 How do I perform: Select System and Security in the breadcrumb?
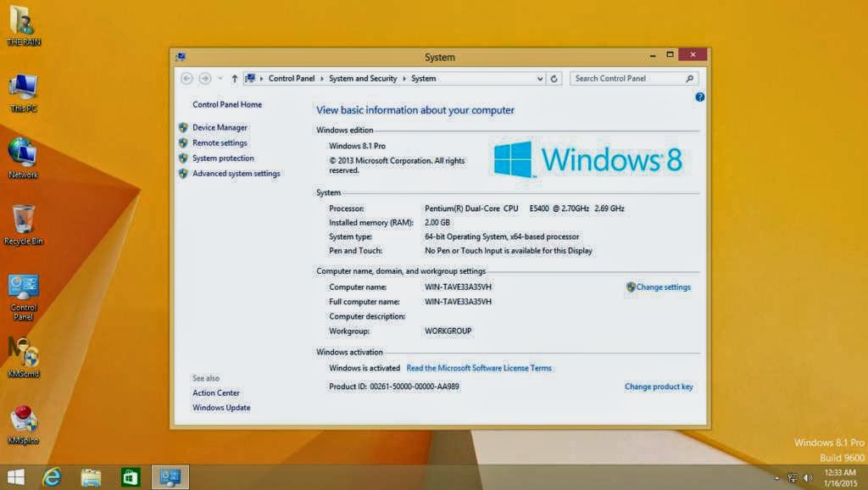(363, 78)
